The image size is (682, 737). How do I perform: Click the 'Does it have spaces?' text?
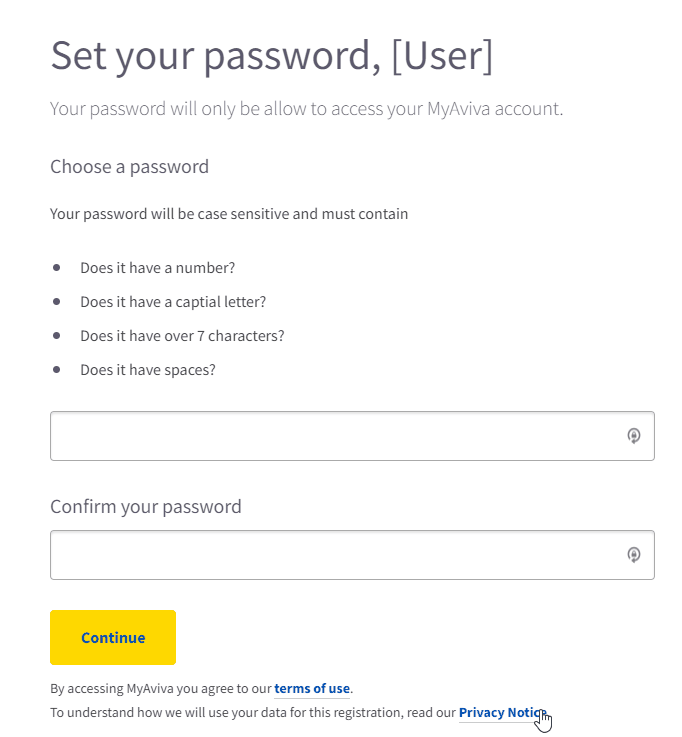(x=148, y=370)
